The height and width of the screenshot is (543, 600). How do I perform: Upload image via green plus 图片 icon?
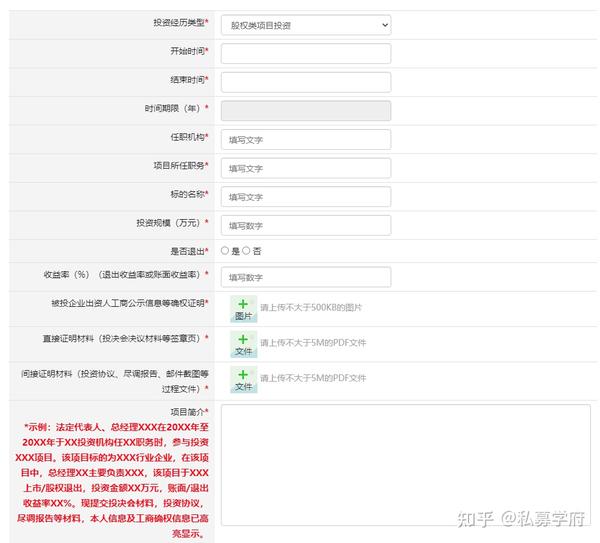tap(243, 309)
